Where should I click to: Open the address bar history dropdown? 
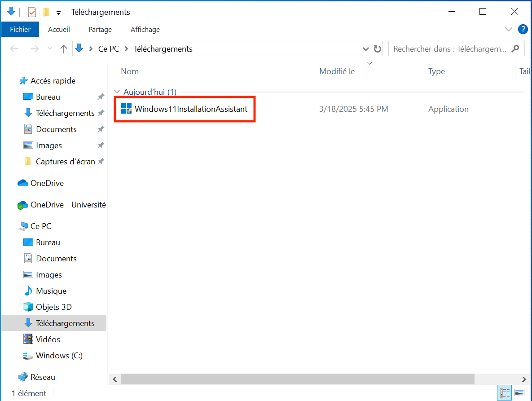click(366, 49)
